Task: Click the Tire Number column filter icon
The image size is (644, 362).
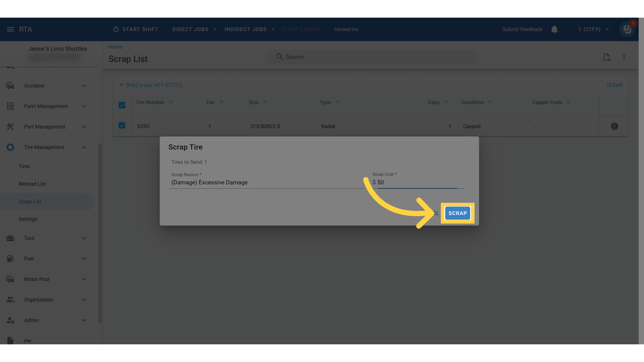Action: (x=171, y=102)
